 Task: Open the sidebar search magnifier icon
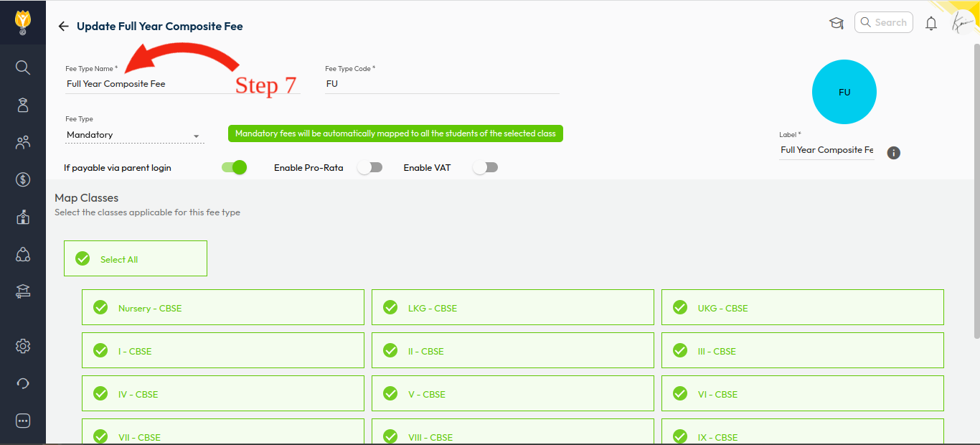click(23, 67)
